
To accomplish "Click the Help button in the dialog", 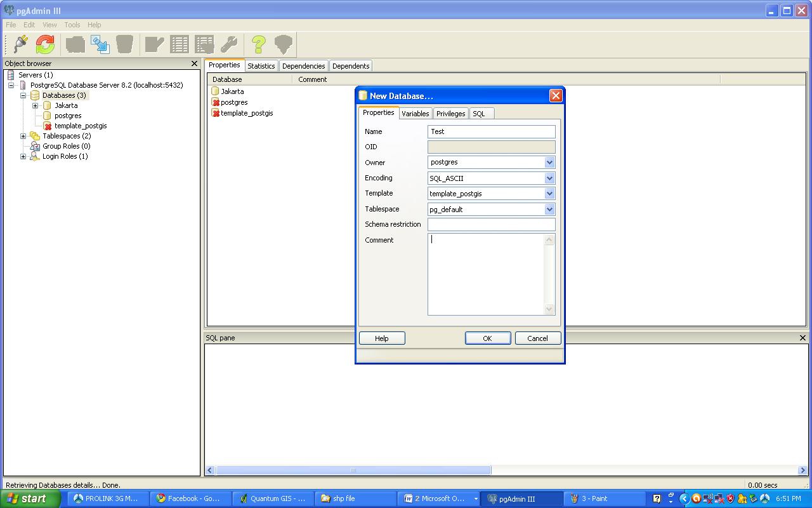I will coord(382,338).
